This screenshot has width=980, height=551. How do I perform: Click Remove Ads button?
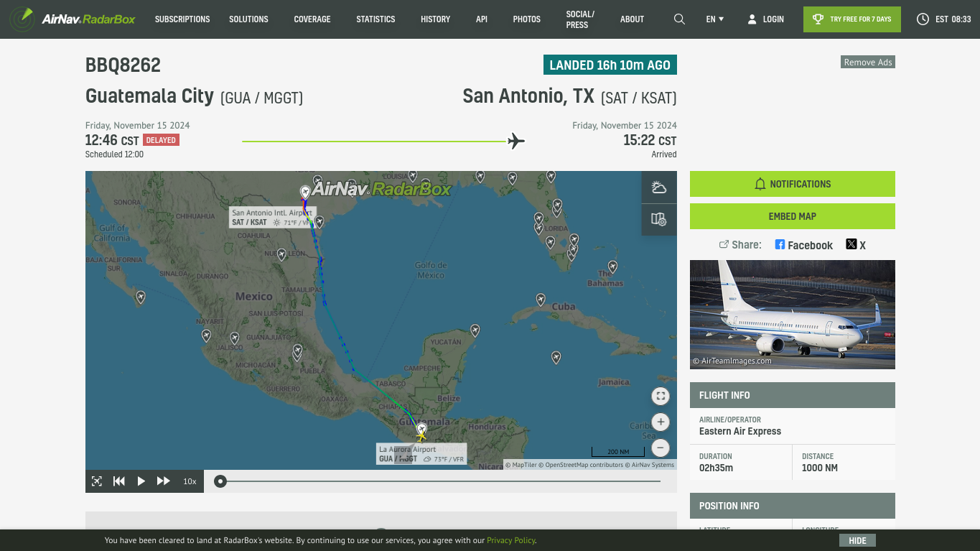pos(868,62)
